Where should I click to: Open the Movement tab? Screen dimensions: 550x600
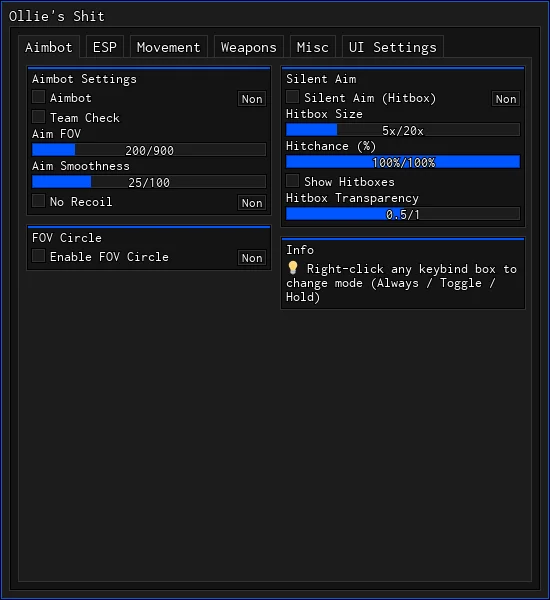coord(168,47)
